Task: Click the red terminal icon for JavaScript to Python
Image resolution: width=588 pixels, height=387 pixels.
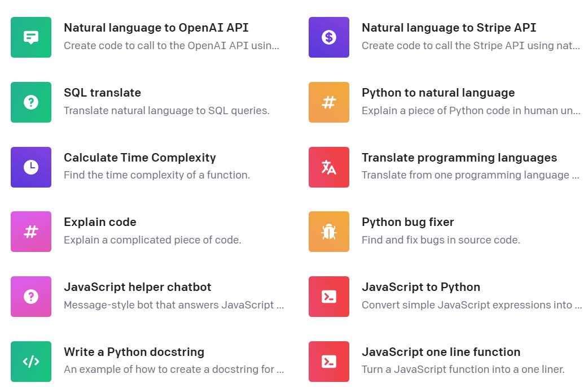Action: point(329,297)
